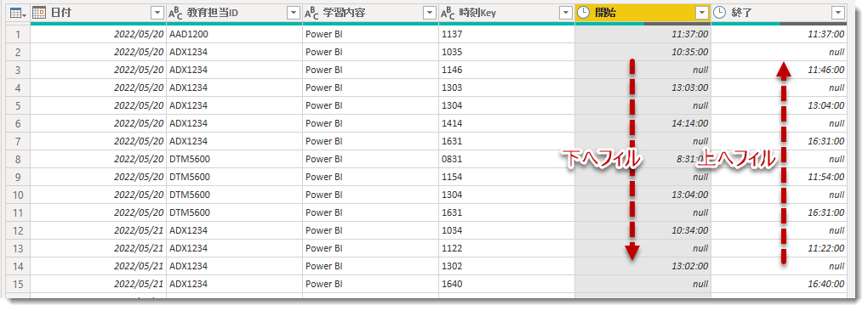
Task: Click 時刻Key cell 1146
Action: [506, 71]
